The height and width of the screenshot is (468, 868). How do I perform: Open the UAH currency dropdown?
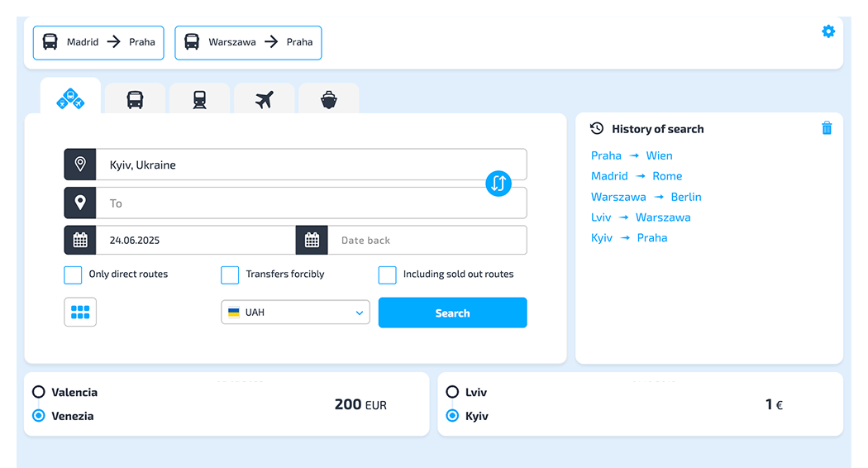tap(296, 313)
